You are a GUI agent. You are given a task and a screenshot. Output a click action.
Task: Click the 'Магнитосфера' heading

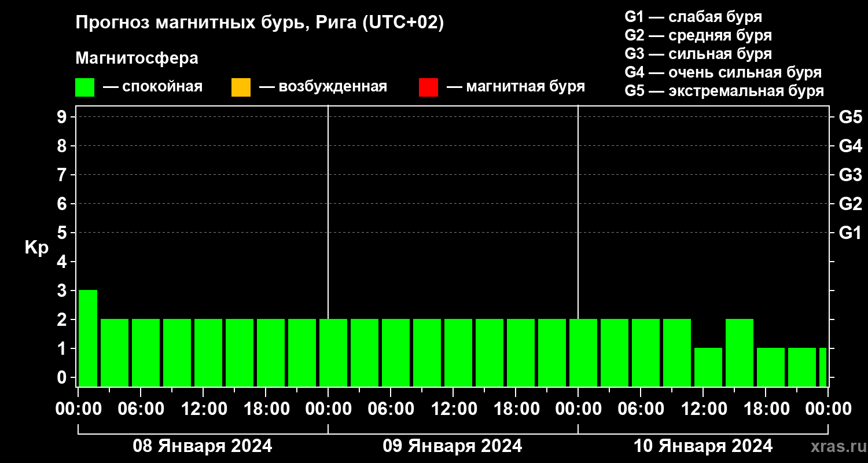(137, 58)
